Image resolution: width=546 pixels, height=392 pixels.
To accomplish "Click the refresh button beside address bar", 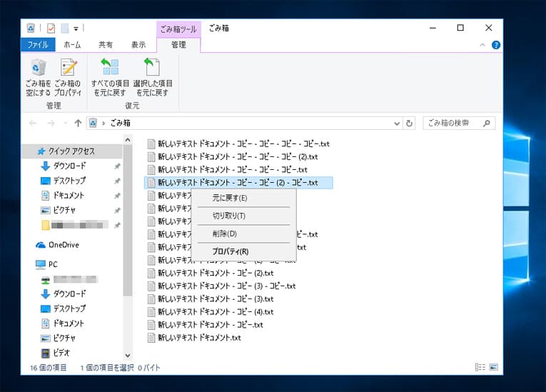I will click(410, 123).
